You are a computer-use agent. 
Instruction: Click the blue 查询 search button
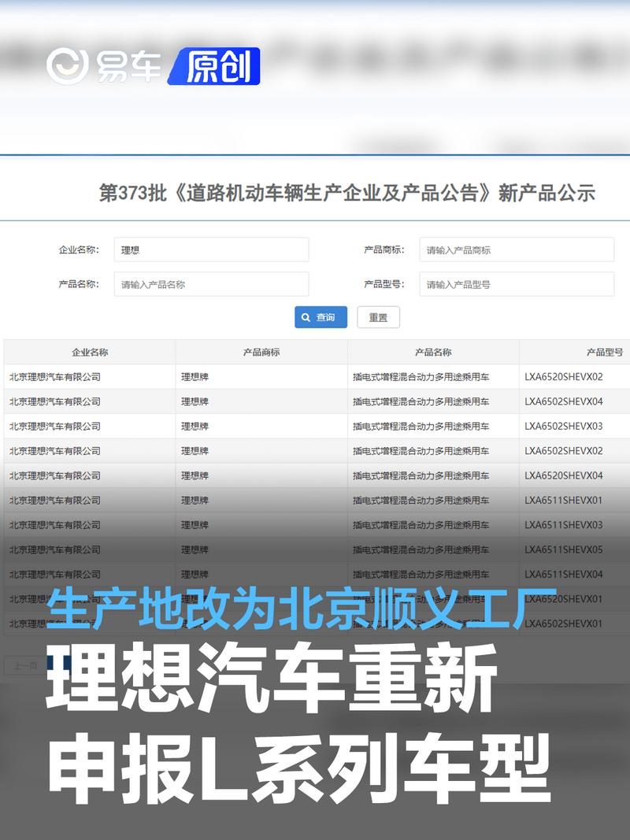pyautogui.click(x=321, y=317)
